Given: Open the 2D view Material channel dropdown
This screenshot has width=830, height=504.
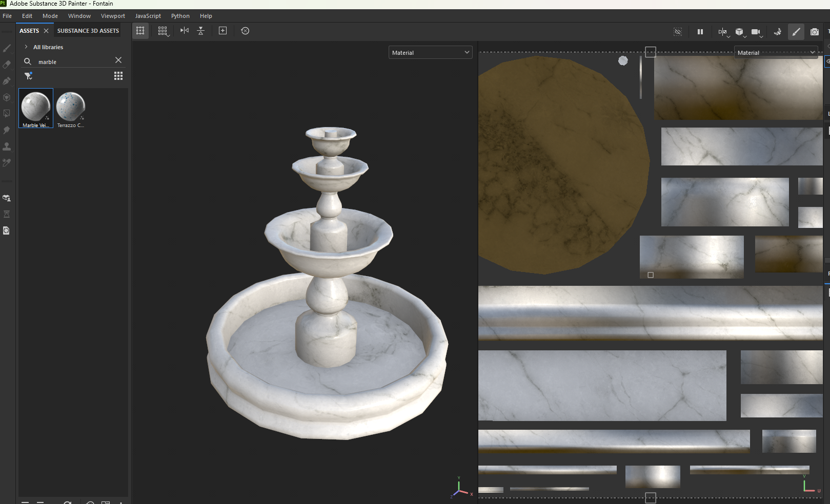Looking at the screenshot, I should 776,52.
